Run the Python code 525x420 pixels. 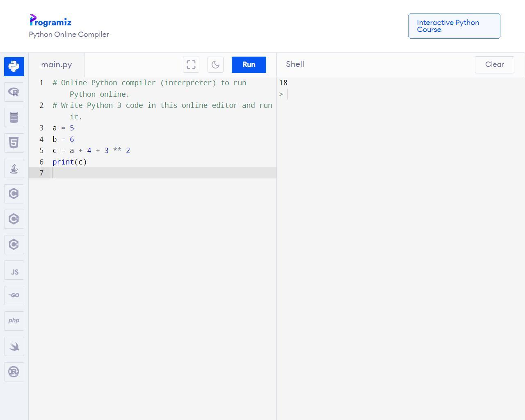point(249,65)
